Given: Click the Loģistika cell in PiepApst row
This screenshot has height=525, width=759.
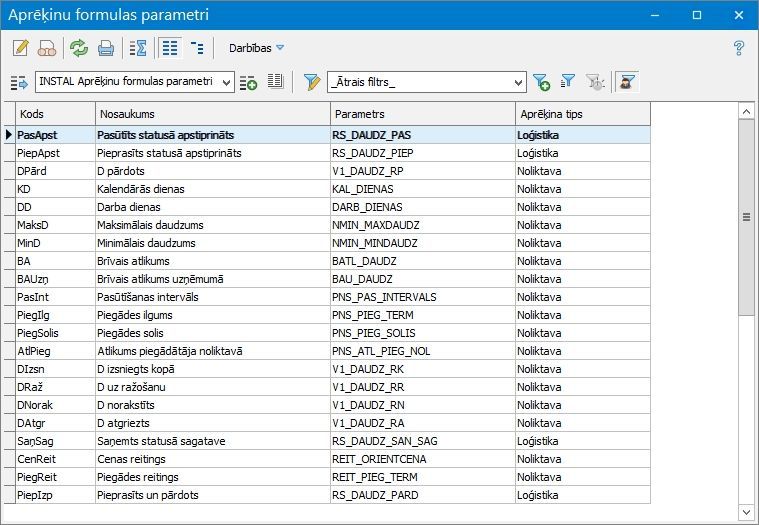Looking at the screenshot, I should 583,153.
